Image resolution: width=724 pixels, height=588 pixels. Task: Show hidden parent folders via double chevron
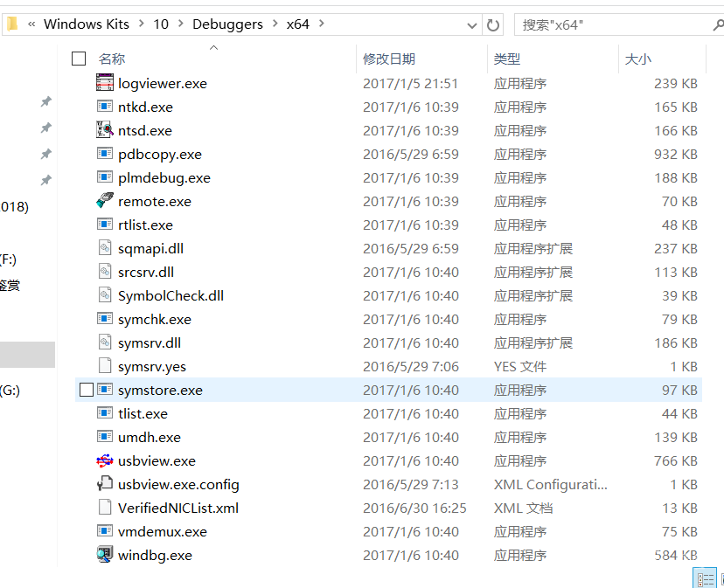(x=31, y=24)
